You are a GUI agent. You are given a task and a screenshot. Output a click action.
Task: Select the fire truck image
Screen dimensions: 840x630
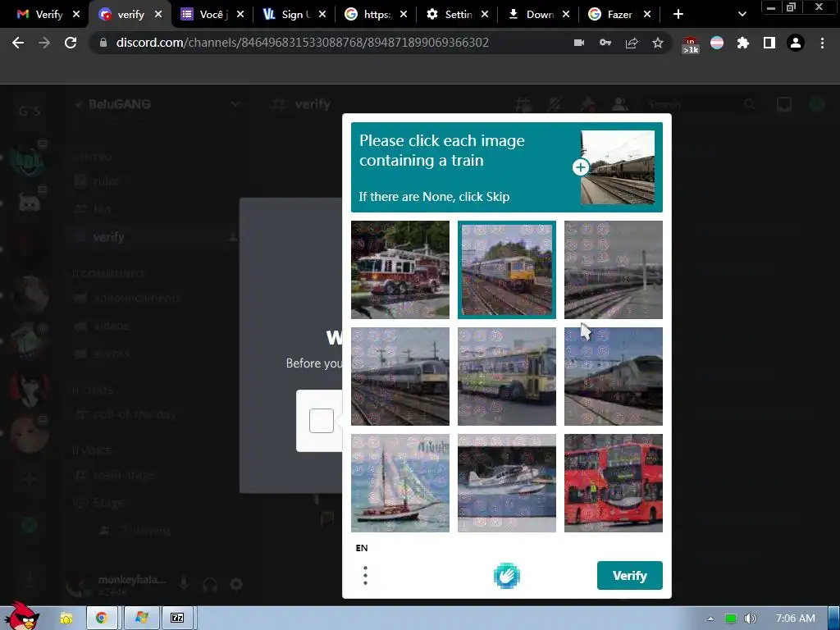coord(400,269)
